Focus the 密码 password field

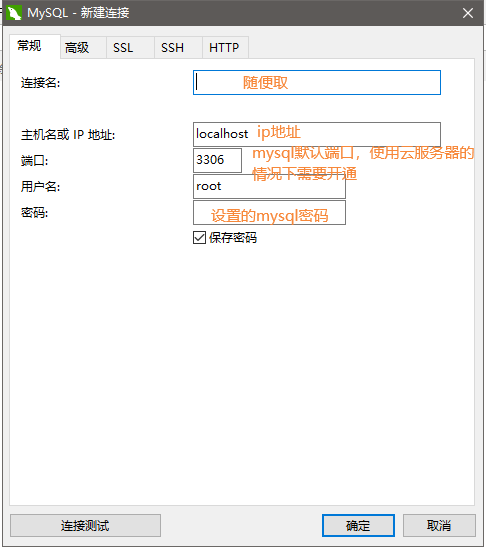[269, 213]
